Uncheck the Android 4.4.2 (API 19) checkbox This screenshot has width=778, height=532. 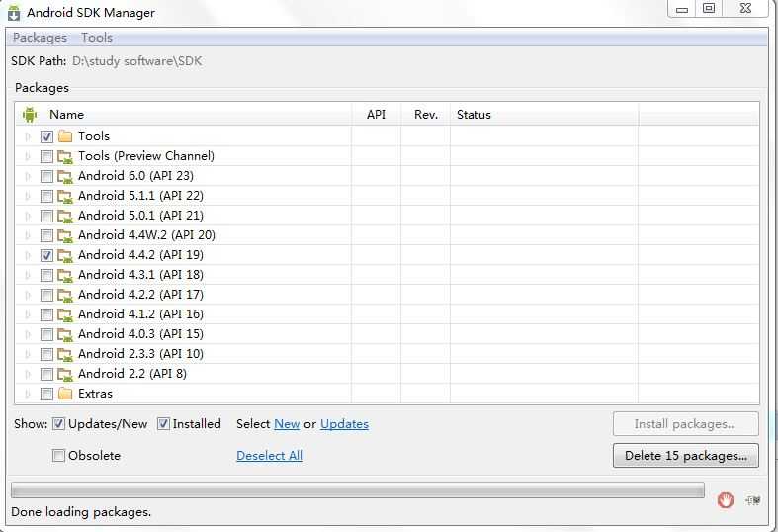point(46,256)
